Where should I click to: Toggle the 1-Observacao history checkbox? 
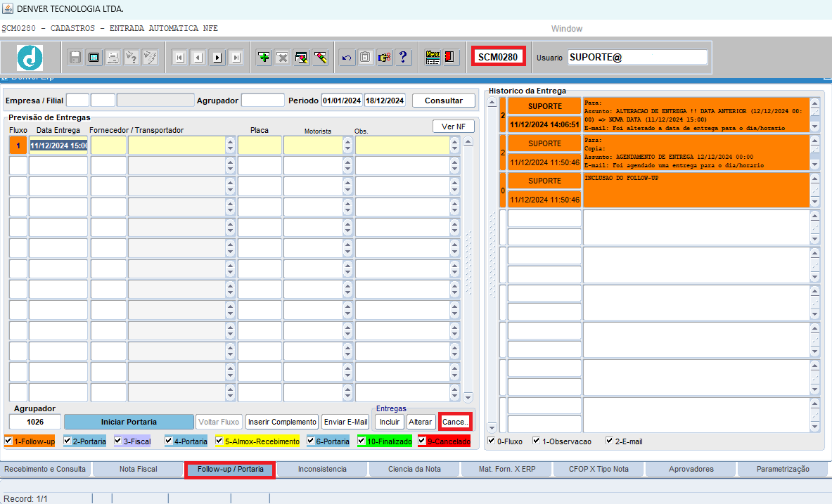[537, 441]
